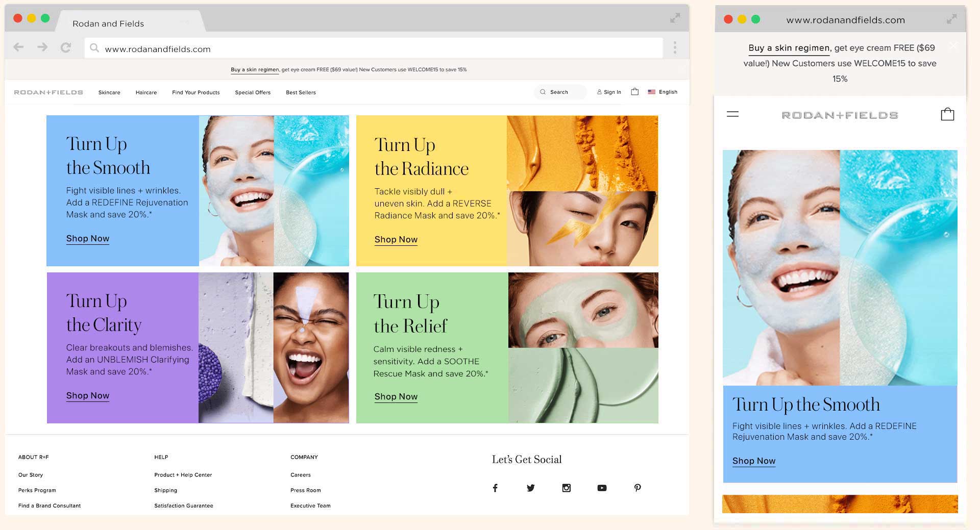Open Product + Help Center link

coord(183,475)
